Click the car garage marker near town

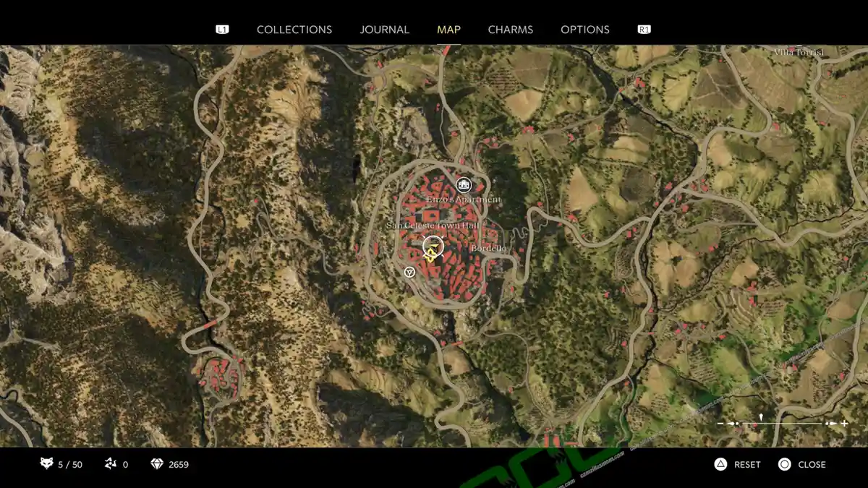click(409, 272)
